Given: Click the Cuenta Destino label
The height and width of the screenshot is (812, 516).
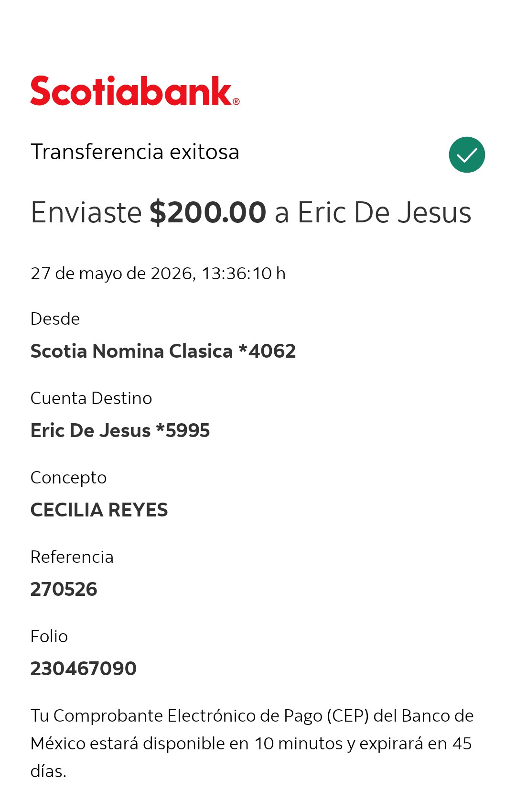Looking at the screenshot, I should (91, 398).
